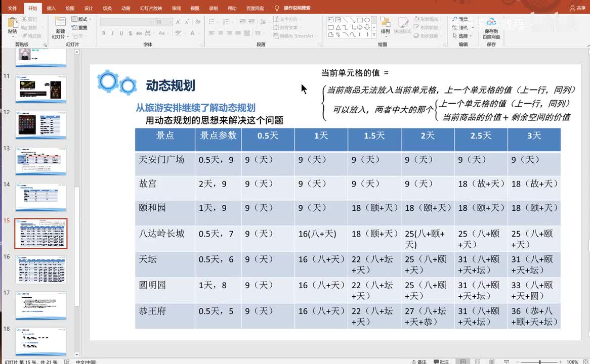The width and height of the screenshot is (590, 364).
Task: Select slide 16 thumbnail
Action: pyautogui.click(x=41, y=269)
